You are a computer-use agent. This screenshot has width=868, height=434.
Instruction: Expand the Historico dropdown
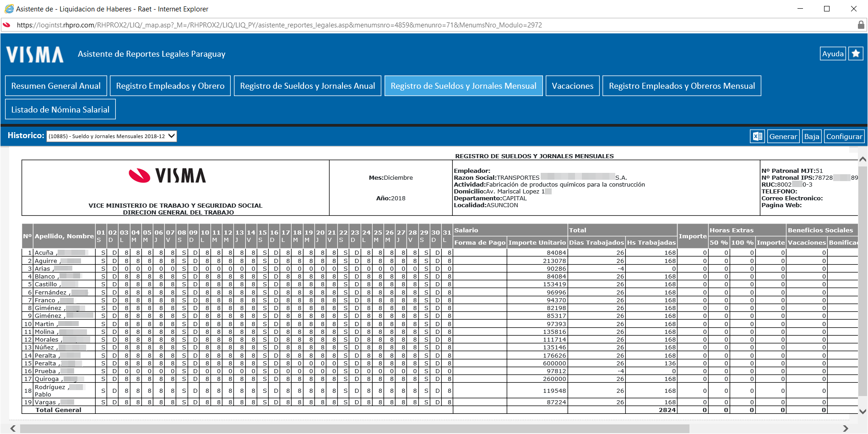(112, 136)
